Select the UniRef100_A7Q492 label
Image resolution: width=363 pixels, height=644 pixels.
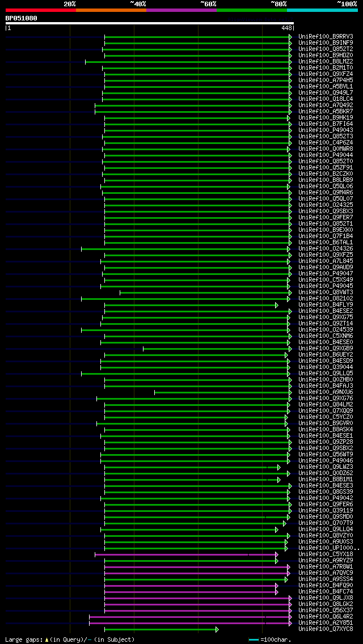pyautogui.click(x=326, y=105)
